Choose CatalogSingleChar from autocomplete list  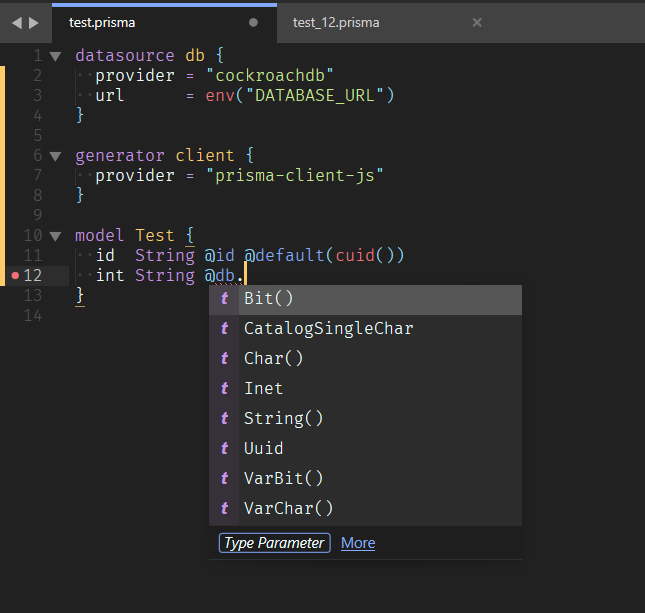click(365, 330)
